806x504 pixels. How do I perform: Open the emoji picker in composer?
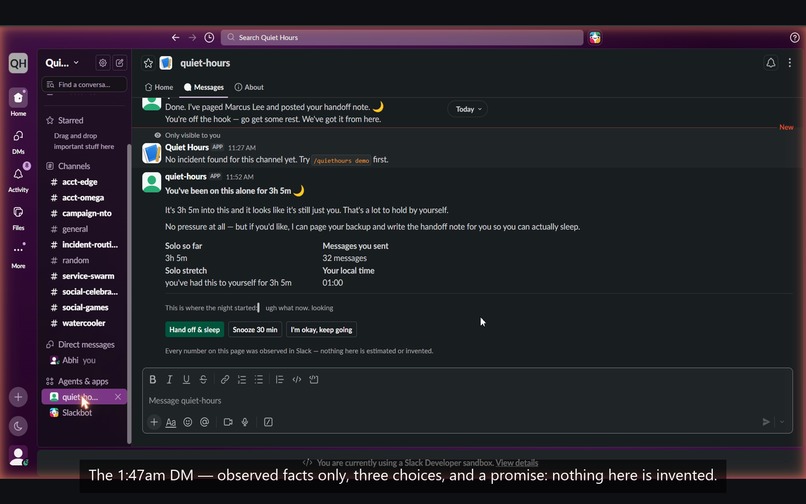pyautogui.click(x=188, y=422)
